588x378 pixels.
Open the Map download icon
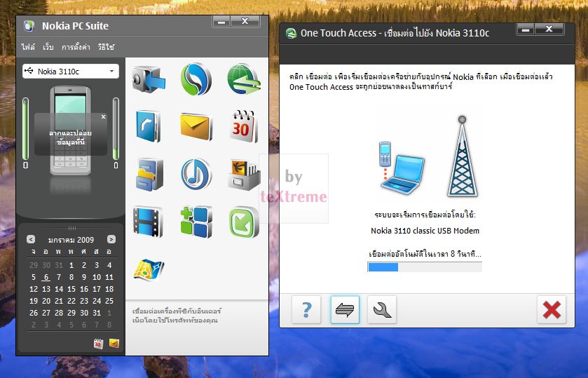(149, 269)
